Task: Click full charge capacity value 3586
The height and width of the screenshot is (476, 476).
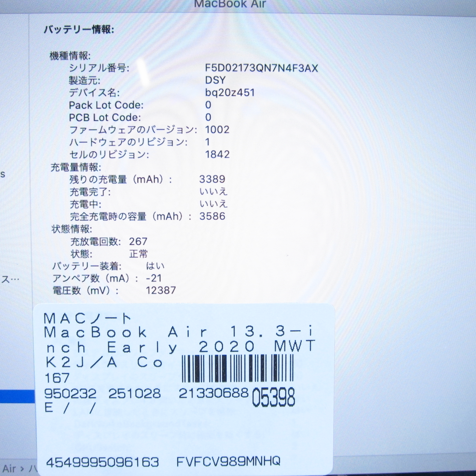Action: [x=212, y=216]
